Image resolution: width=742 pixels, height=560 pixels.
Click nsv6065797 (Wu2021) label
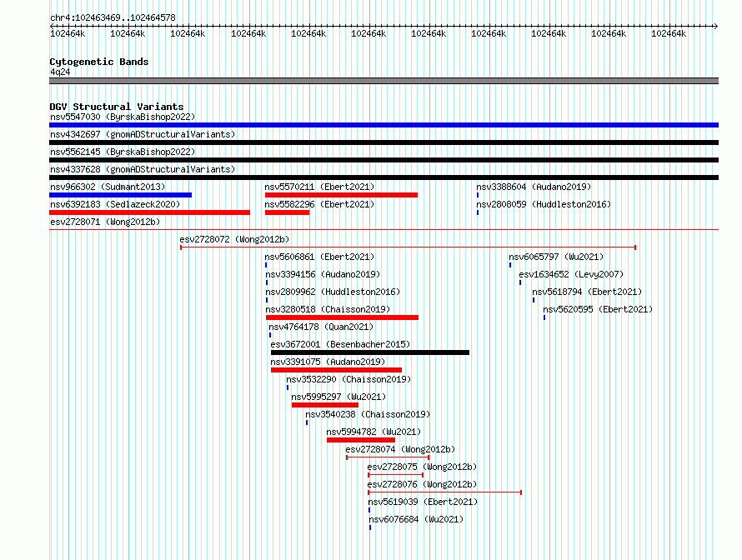(557, 257)
